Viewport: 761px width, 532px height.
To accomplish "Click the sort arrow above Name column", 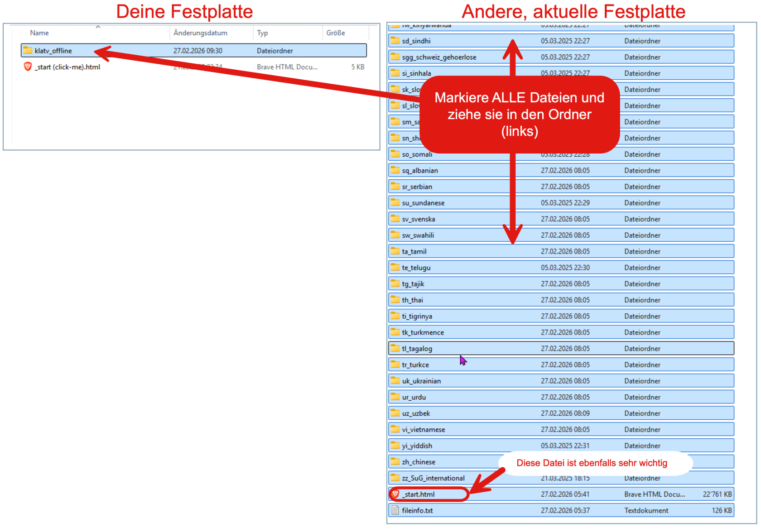I will pyautogui.click(x=98, y=27).
